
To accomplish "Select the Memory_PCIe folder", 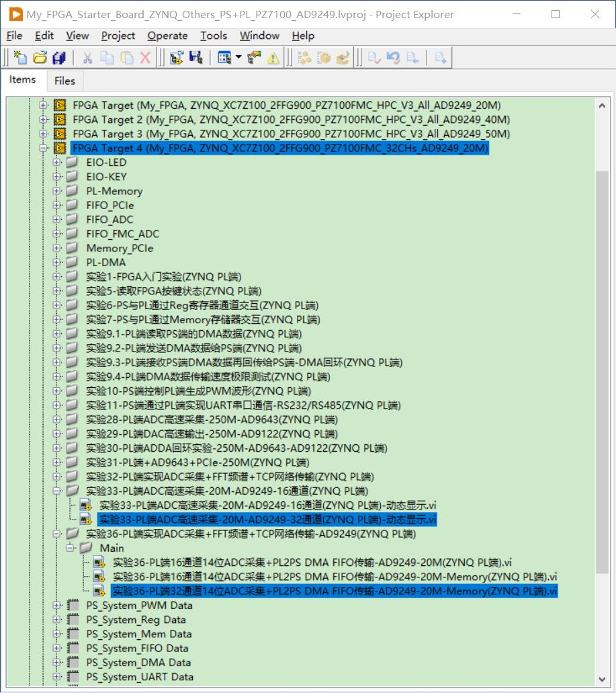I will (120, 249).
